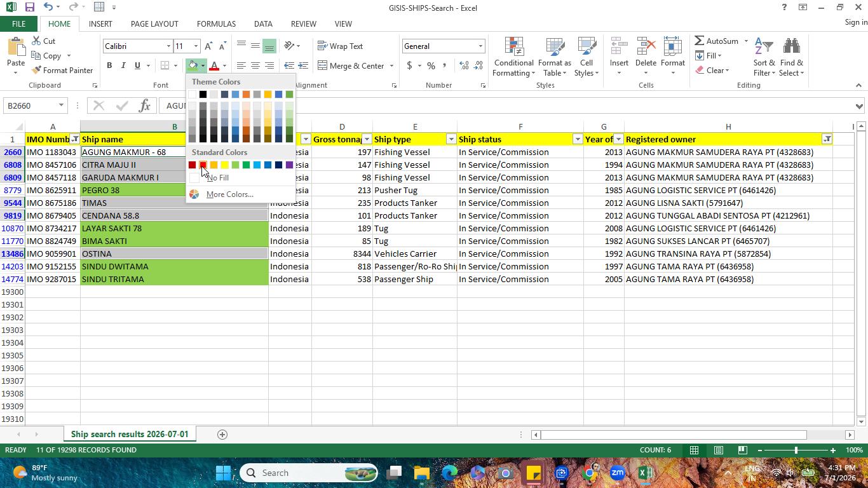Screen dimensions: 868x488
Task: Open the Sort & Filter menu
Action: click(x=764, y=56)
